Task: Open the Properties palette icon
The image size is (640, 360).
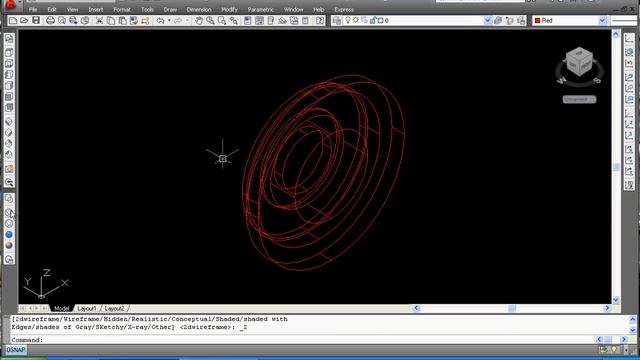Action: point(248,20)
